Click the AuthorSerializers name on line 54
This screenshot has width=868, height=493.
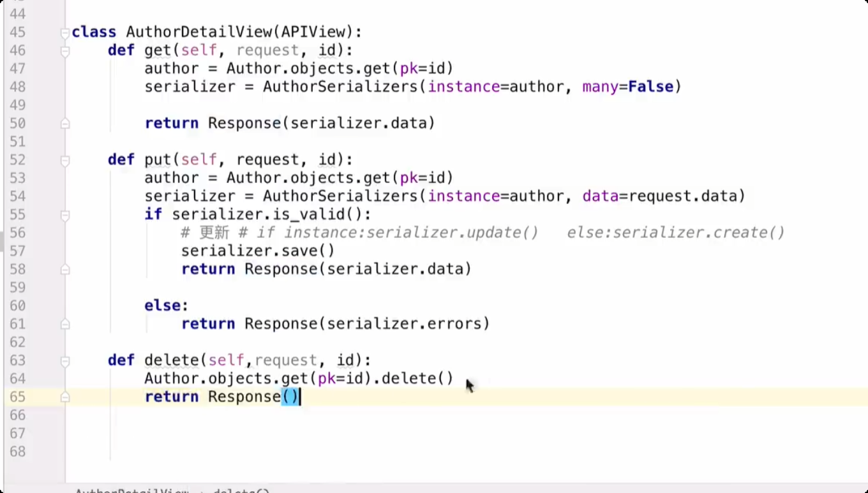pyautogui.click(x=340, y=196)
